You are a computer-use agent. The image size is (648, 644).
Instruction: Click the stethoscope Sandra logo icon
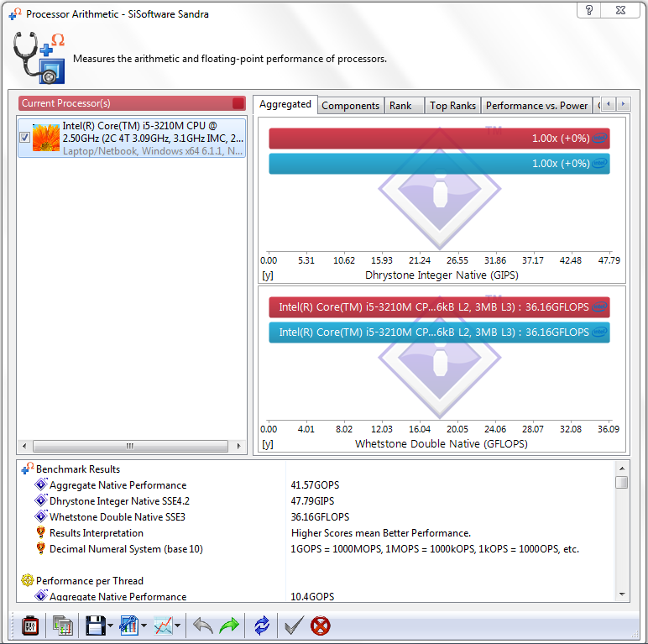(39, 58)
